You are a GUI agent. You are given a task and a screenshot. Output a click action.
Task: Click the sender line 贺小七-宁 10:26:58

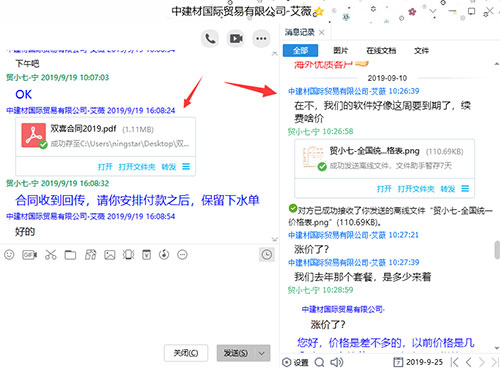click(320, 131)
